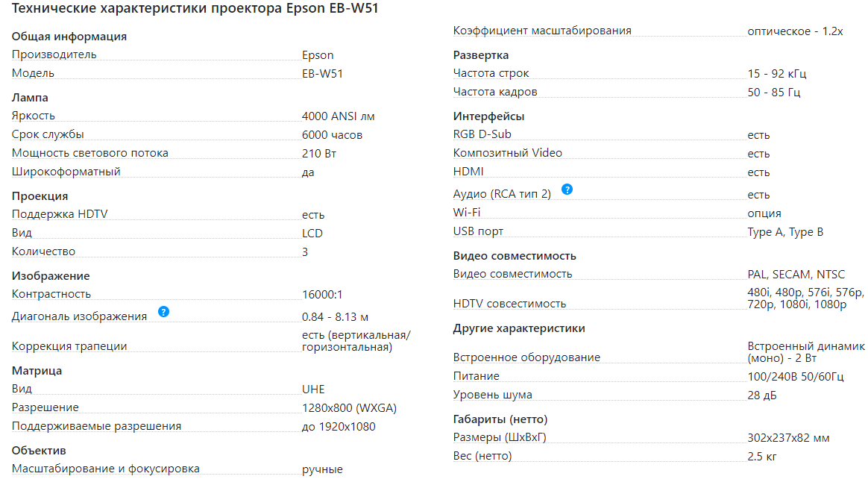Click the USB порт value Type A, Type B
868x488 pixels.
pyautogui.click(x=785, y=232)
